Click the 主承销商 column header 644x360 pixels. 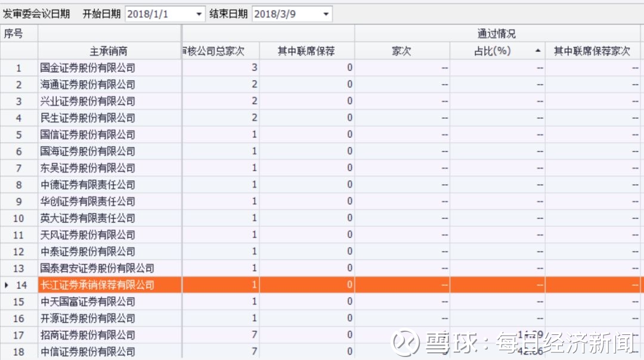pos(109,51)
